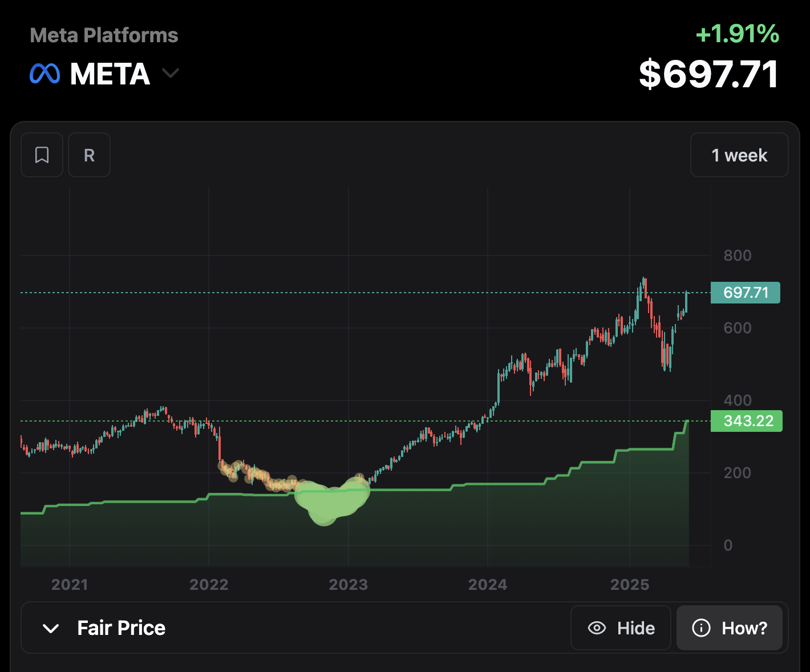Hide the Fair Price overlay

coord(621,628)
